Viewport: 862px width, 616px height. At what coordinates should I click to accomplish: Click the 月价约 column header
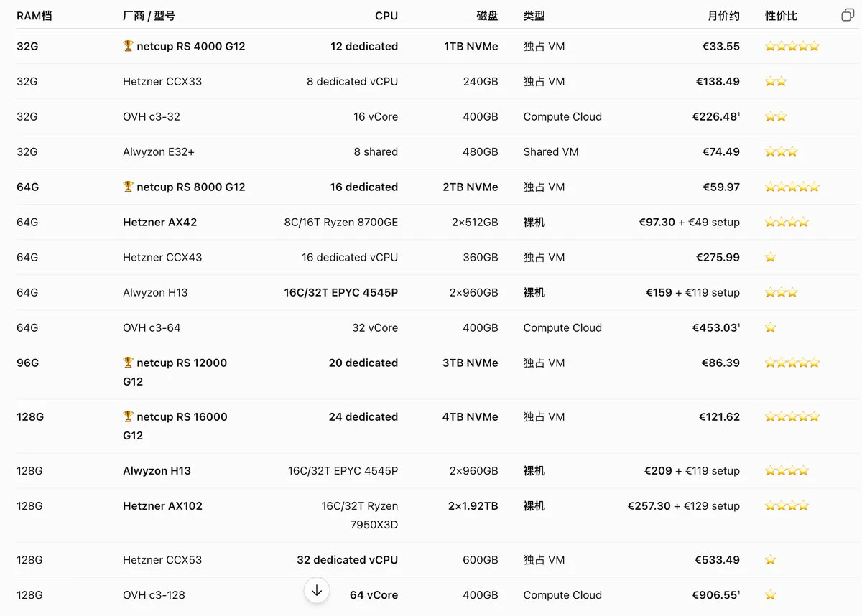(x=723, y=15)
